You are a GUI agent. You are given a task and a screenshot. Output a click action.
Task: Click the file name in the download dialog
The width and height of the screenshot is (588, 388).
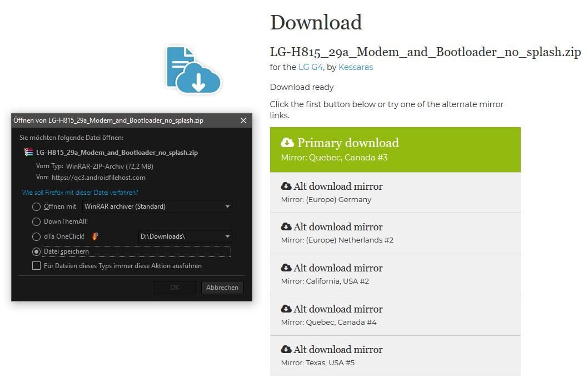pos(117,153)
